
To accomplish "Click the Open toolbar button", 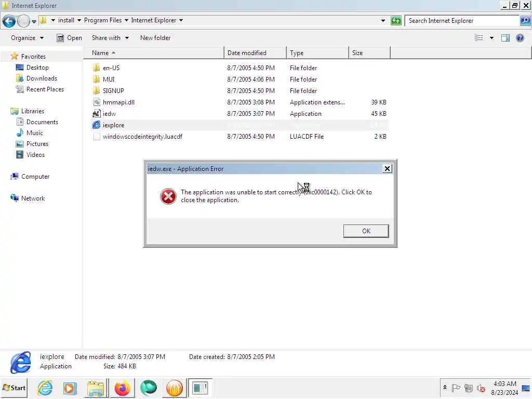I will 69,37.
